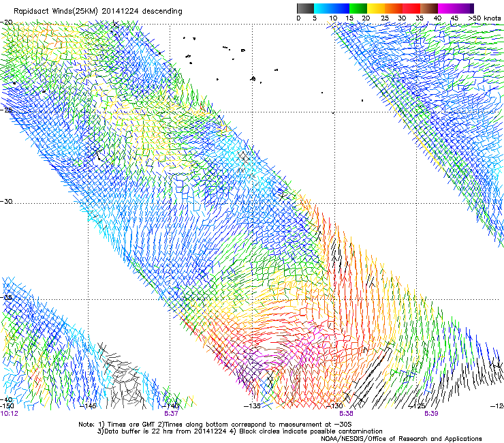Image resolution: width=504 pixels, height=443 pixels.
Task: Click the NOAA/NESDIS Office of Research credit
Action: coord(401,439)
